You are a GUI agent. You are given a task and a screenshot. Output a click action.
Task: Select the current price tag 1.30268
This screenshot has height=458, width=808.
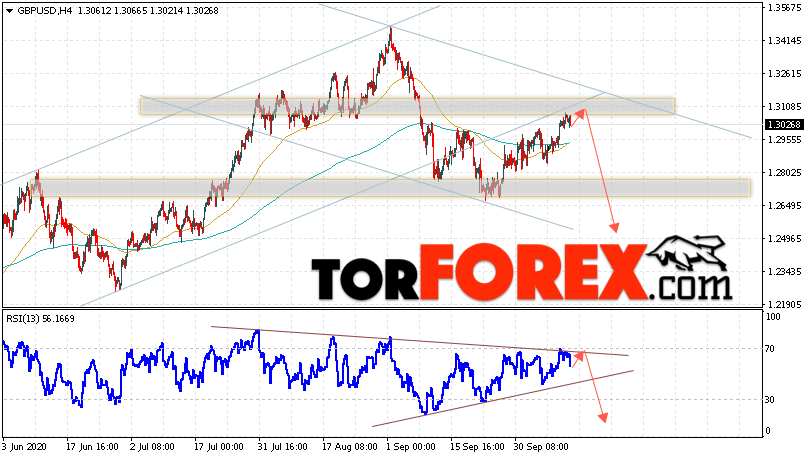tap(784, 125)
